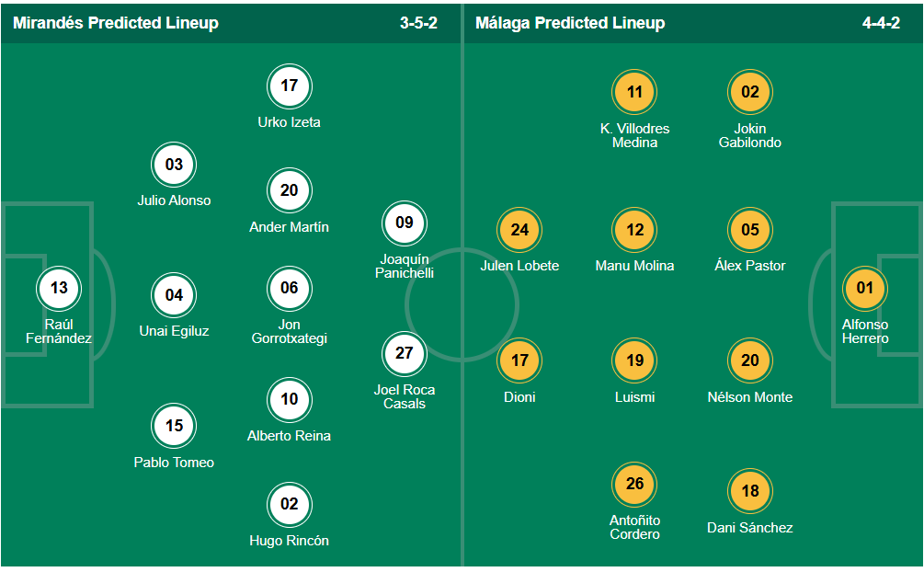Click Raúl Fernández's number 13 badge
924x572 pixels.
click(59, 288)
